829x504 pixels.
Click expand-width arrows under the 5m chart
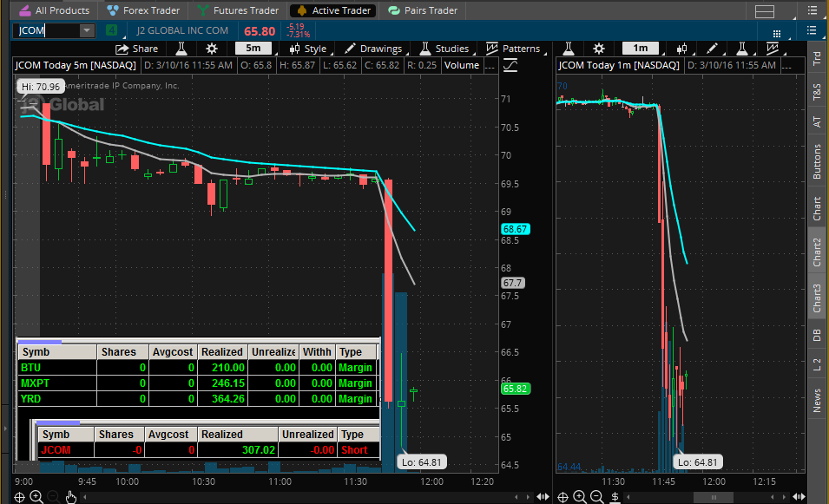[543, 496]
